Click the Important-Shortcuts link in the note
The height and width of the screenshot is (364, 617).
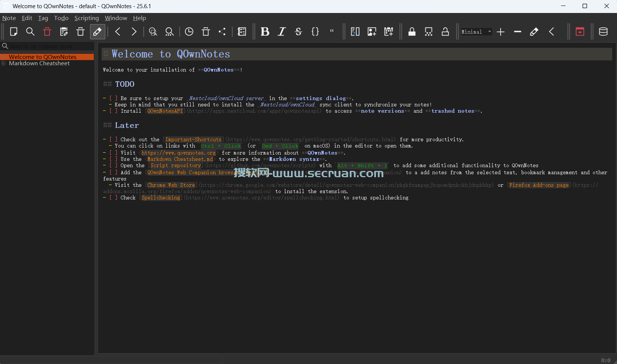click(193, 139)
